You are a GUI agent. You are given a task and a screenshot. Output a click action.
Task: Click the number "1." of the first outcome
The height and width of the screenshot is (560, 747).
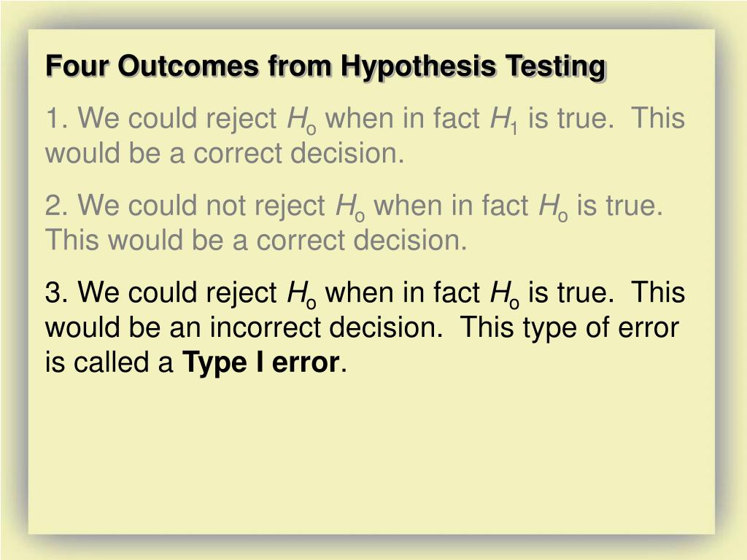pyautogui.click(x=57, y=118)
